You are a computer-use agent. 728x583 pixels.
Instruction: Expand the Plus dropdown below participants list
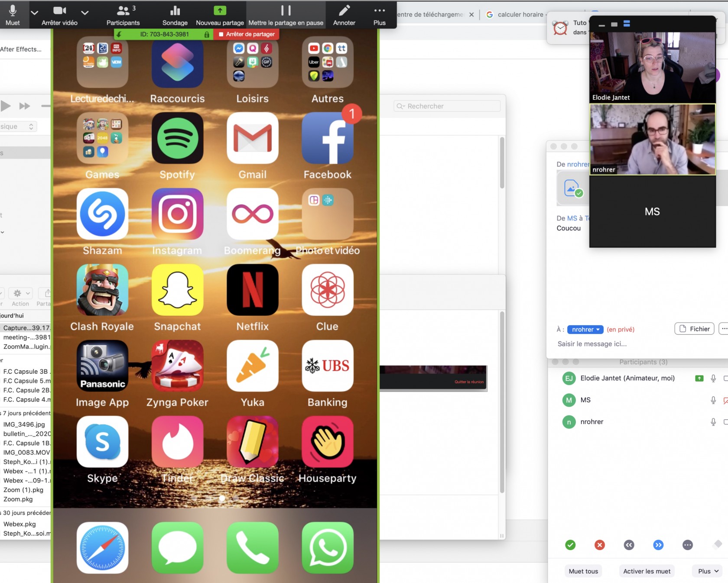708,571
